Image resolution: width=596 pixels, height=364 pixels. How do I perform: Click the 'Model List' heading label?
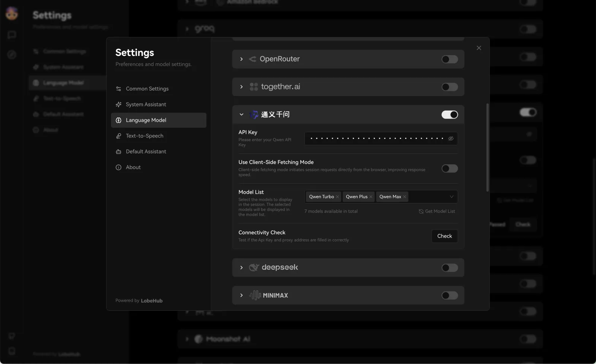click(x=251, y=192)
